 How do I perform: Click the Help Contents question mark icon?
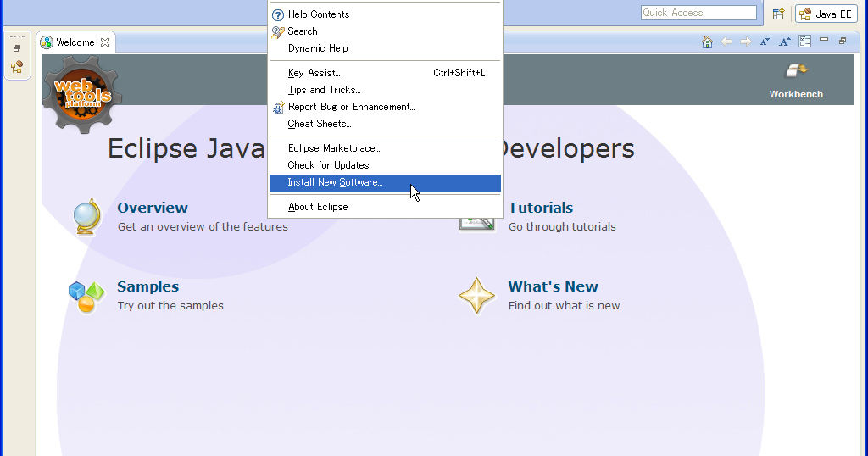278,15
